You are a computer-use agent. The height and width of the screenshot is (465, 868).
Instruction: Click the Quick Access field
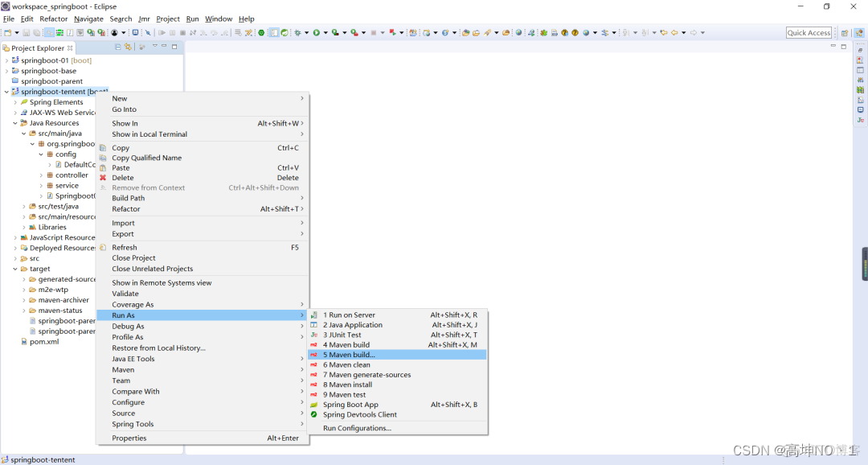click(809, 33)
